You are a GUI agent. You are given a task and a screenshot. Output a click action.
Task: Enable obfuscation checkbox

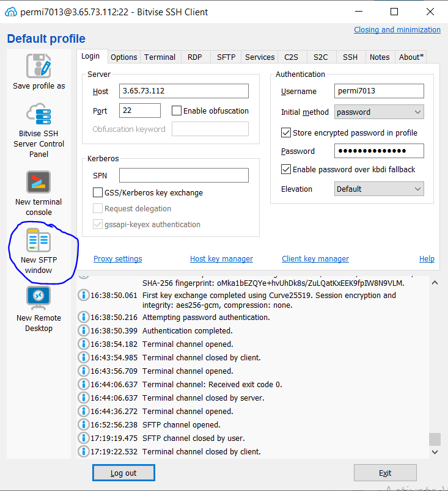click(x=177, y=111)
